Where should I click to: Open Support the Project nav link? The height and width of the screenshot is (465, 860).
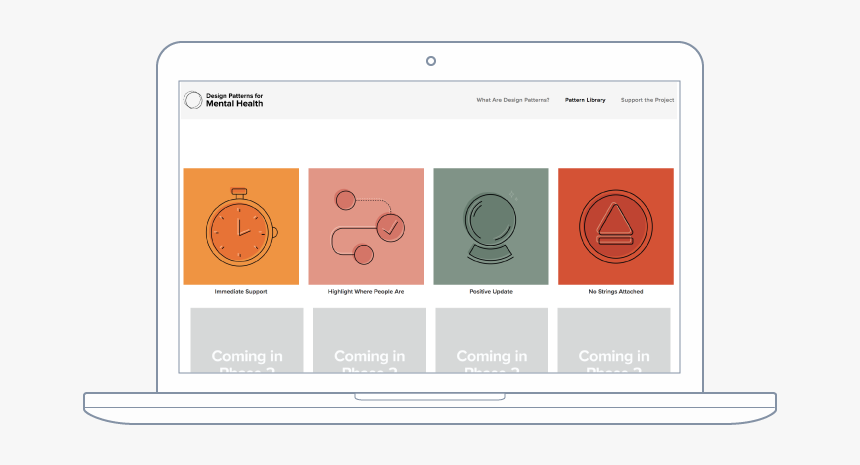pyautogui.click(x=647, y=100)
